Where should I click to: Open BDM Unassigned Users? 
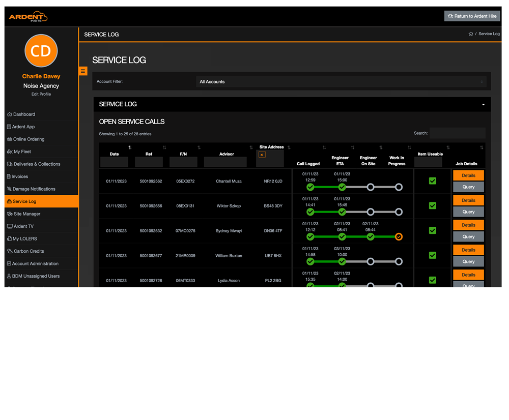[41, 276]
